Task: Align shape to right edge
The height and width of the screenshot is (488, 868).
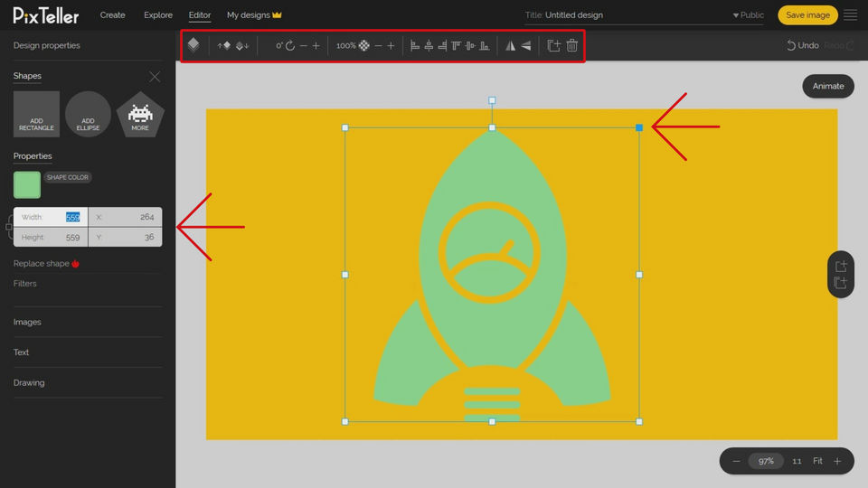Action: [442, 45]
